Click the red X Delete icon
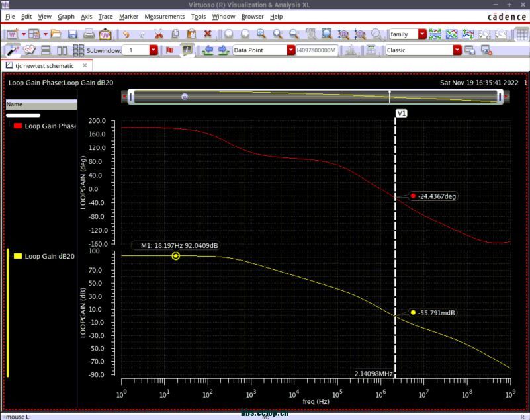 [x=208, y=34]
